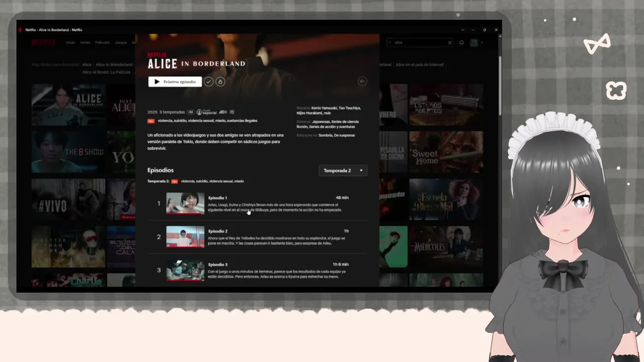The width and height of the screenshot is (644, 362).
Task: Click the HD quality badge
Action: coord(190,112)
